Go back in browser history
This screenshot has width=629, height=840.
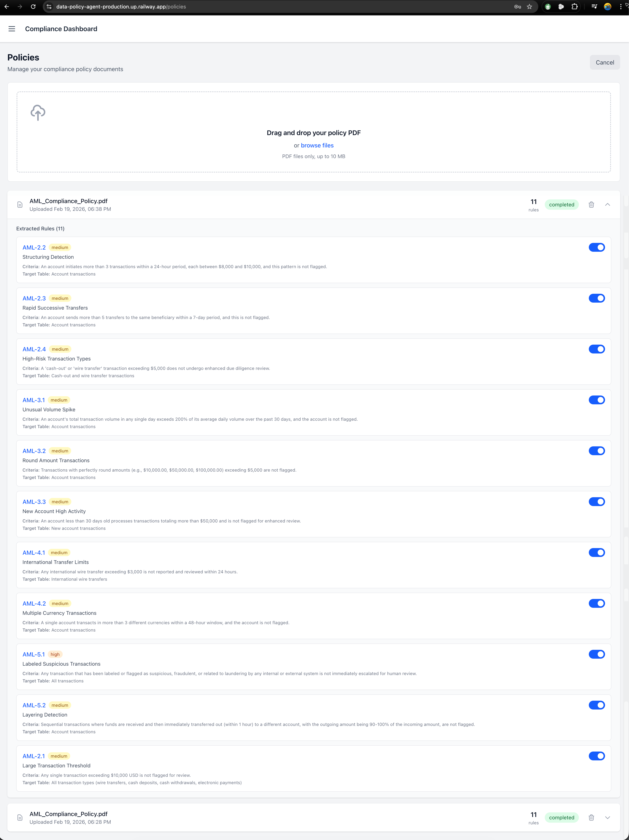(x=7, y=6)
